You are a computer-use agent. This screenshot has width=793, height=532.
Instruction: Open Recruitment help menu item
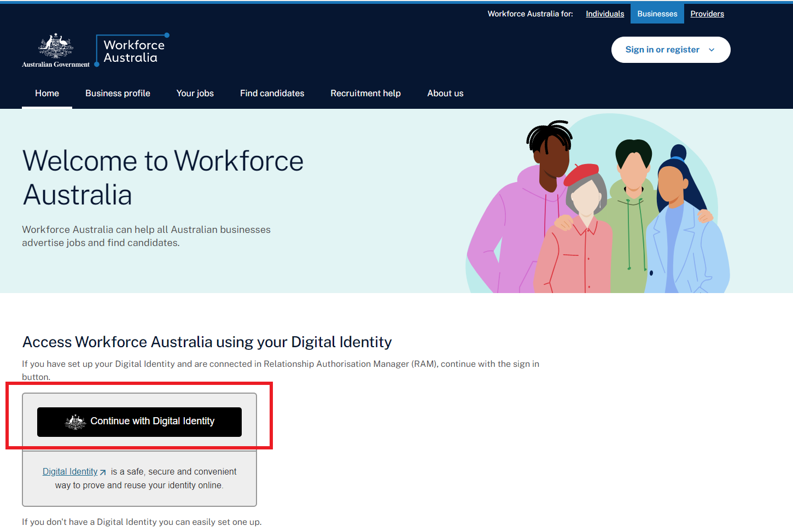pyautogui.click(x=365, y=93)
